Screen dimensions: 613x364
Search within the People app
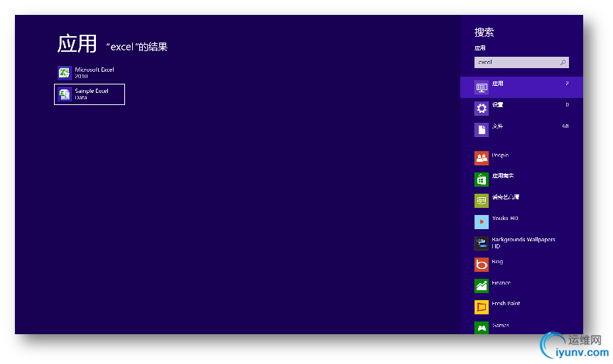pyautogui.click(x=521, y=158)
